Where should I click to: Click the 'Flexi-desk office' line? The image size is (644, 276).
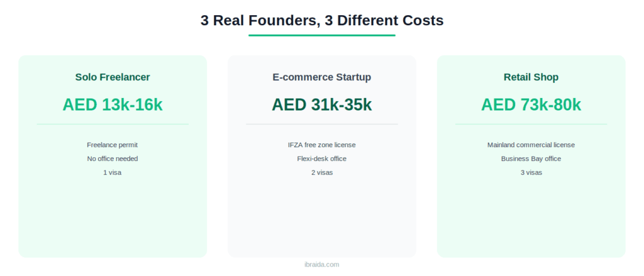tap(322, 158)
